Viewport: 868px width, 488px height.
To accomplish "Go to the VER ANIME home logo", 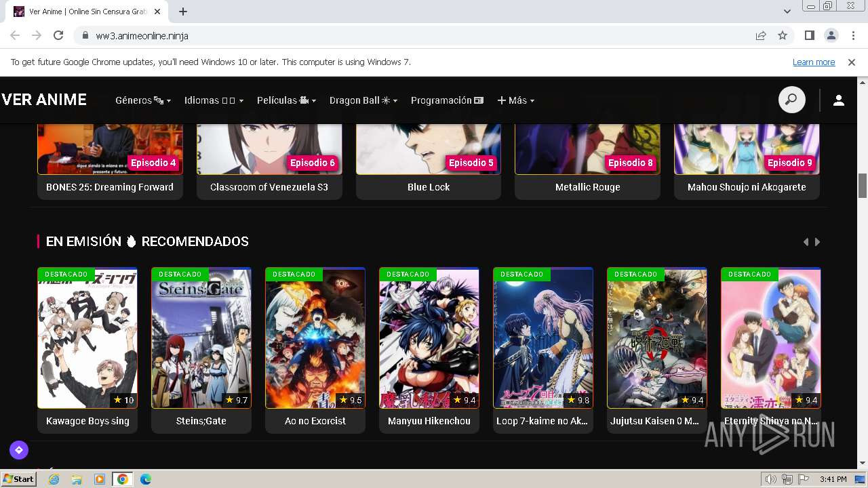I will pos(44,100).
